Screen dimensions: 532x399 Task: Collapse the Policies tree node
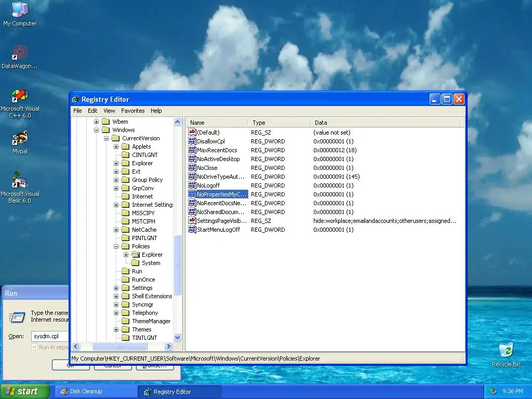pyautogui.click(x=116, y=246)
